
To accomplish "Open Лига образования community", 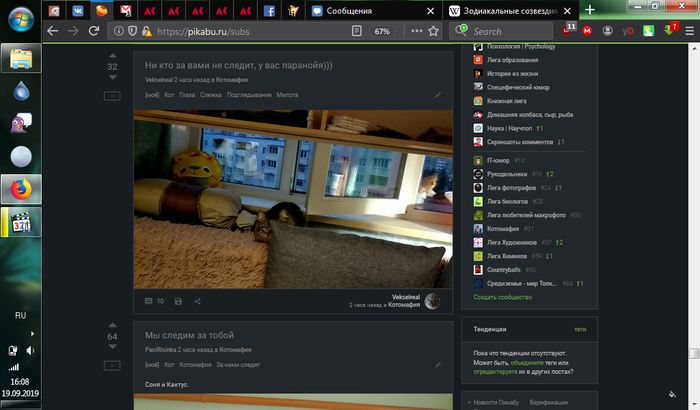I will pos(512,60).
